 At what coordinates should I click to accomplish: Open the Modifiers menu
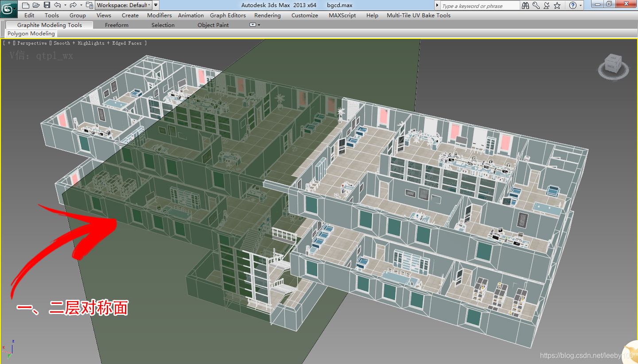[x=159, y=15]
